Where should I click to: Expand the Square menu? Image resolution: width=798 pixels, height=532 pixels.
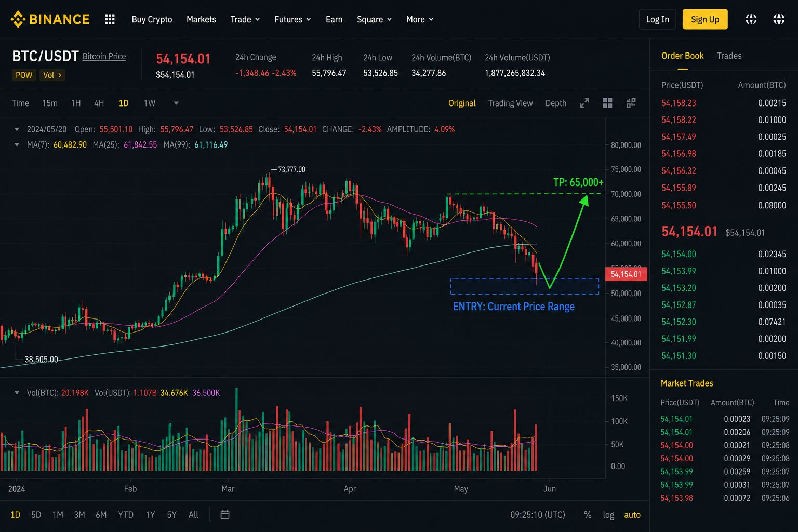[374, 19]
